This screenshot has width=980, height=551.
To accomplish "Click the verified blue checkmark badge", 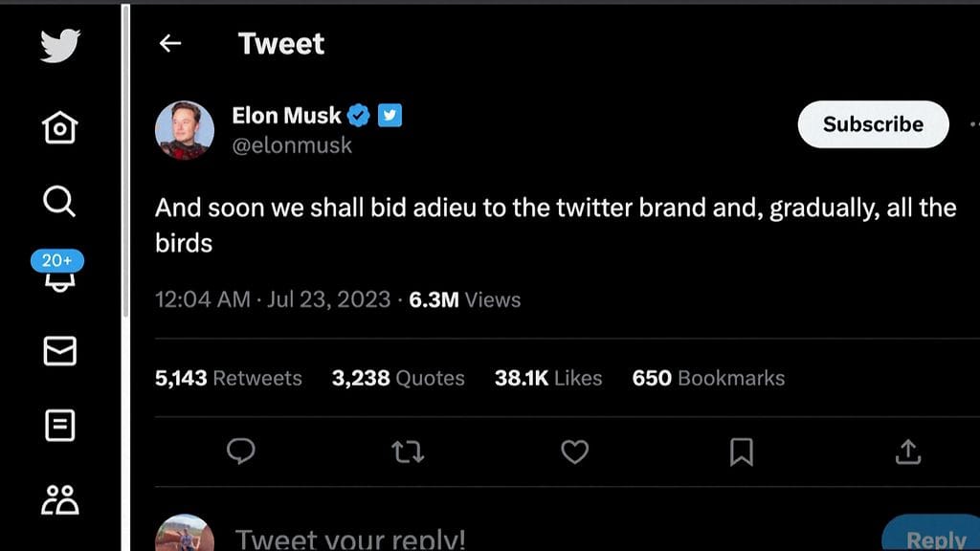I will (357, 115).
